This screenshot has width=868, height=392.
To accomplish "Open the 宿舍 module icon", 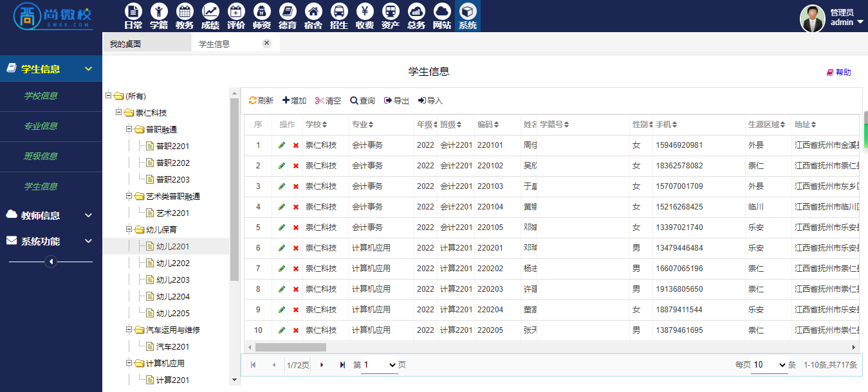I will click(x=313, y=16).
